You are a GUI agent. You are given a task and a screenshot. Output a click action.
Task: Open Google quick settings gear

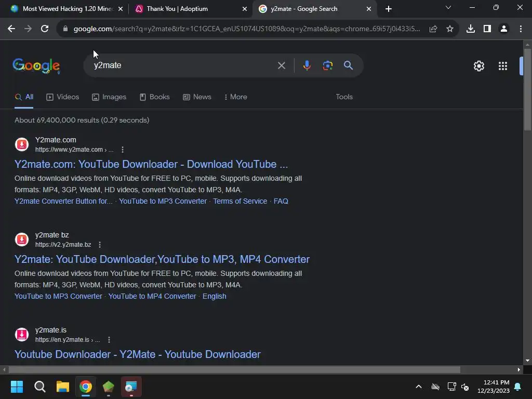(x=478, y=66)
